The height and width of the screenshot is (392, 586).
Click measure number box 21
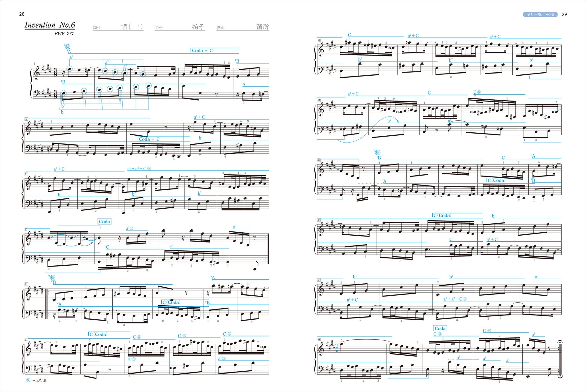[x=26, y=284]
